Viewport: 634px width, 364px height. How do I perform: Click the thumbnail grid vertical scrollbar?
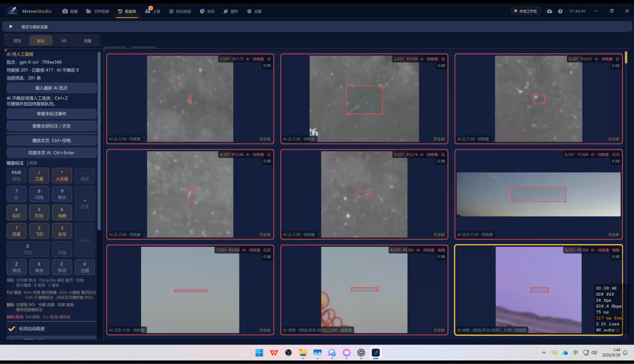coord(626,57)
